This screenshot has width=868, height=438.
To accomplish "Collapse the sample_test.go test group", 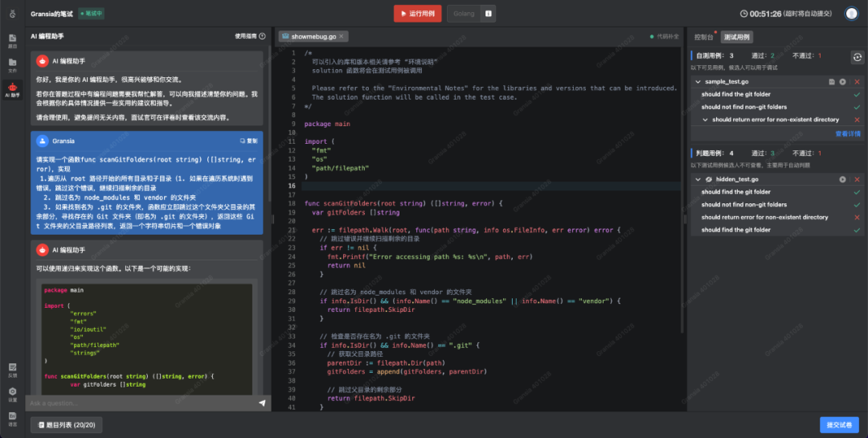I will coord(698,82).
